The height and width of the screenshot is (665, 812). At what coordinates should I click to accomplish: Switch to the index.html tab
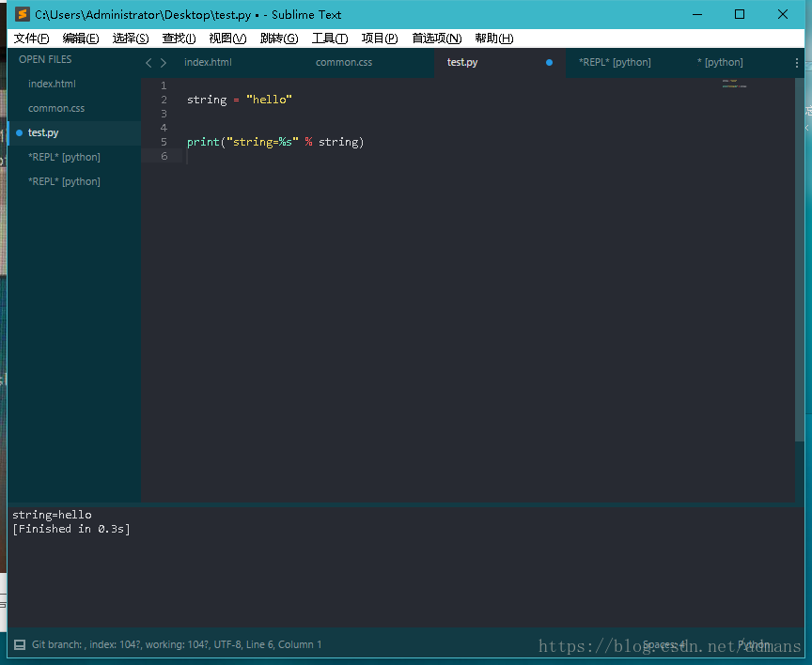point(209,62)
